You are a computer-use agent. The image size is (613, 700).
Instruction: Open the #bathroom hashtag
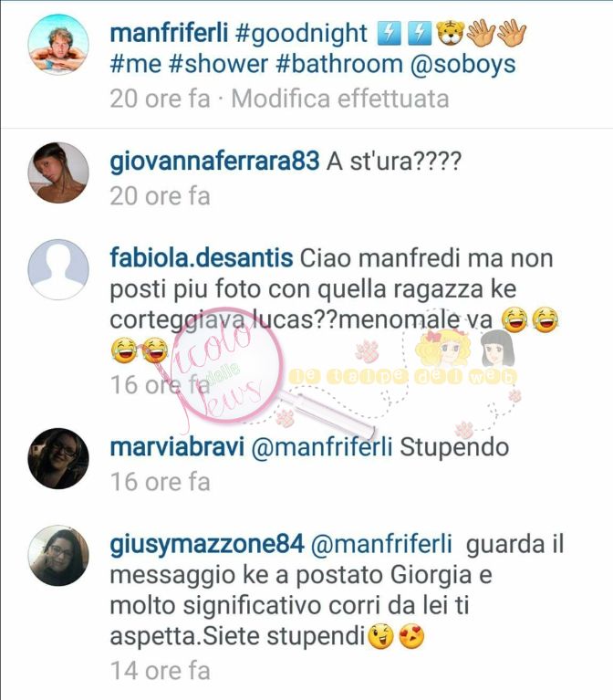point(339,64)
